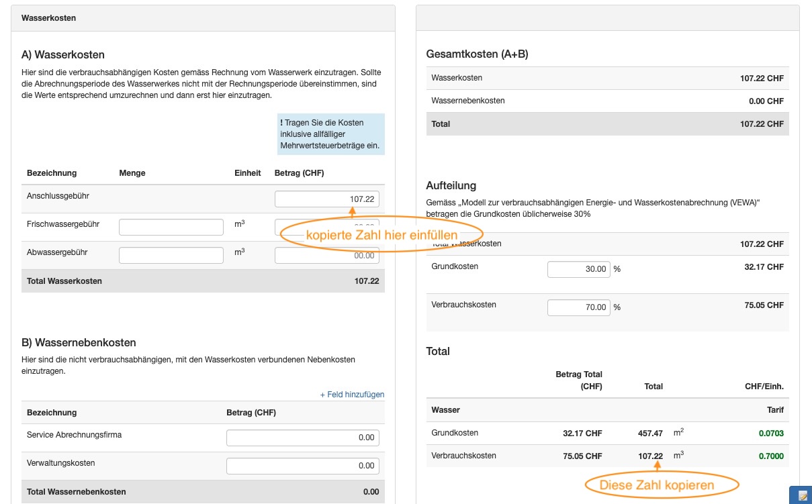Click the Grundkosten total 457.47 value
The image size is (812, 504).
pyautogui.click(x=649, y=434)
